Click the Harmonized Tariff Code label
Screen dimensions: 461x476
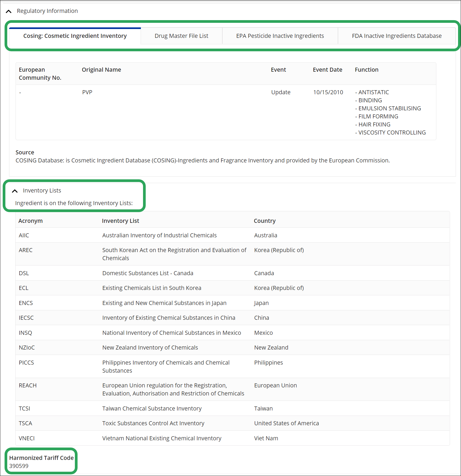click(41, 458)
